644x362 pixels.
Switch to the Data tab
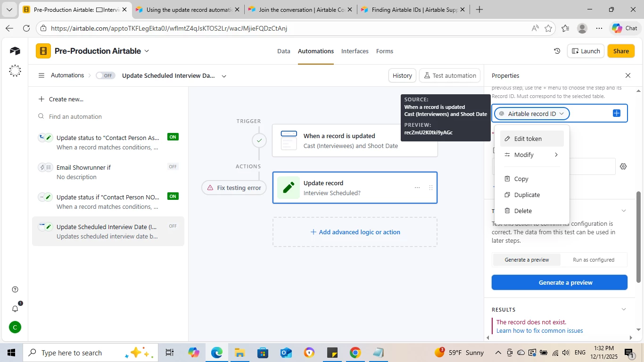click(x=283, y=51)
